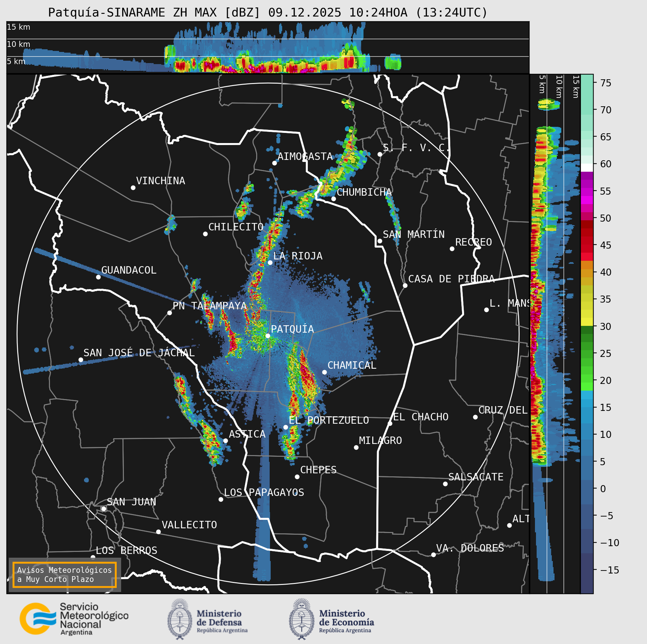
Task: Click the Avisos Meteorológicos a Muy Corto Plazo box
Action: click(x=64, y=575)
